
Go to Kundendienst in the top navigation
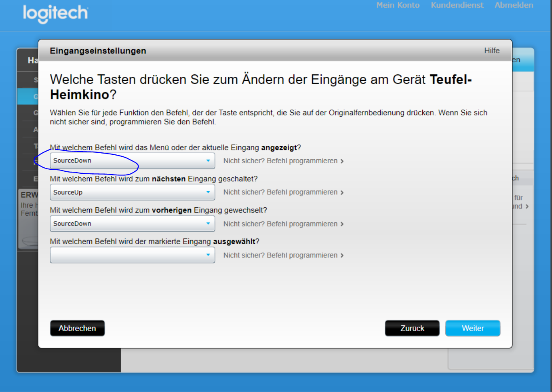point(457,5)
